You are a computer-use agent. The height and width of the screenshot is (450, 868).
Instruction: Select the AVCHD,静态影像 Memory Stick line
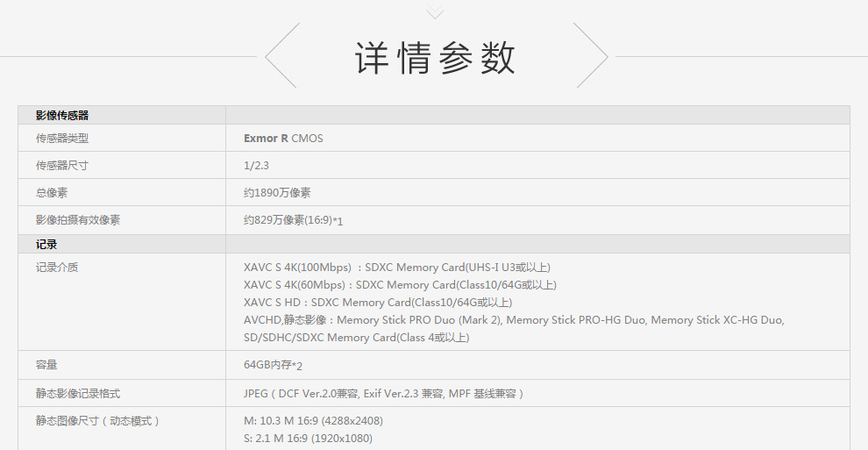pos(514,320)
